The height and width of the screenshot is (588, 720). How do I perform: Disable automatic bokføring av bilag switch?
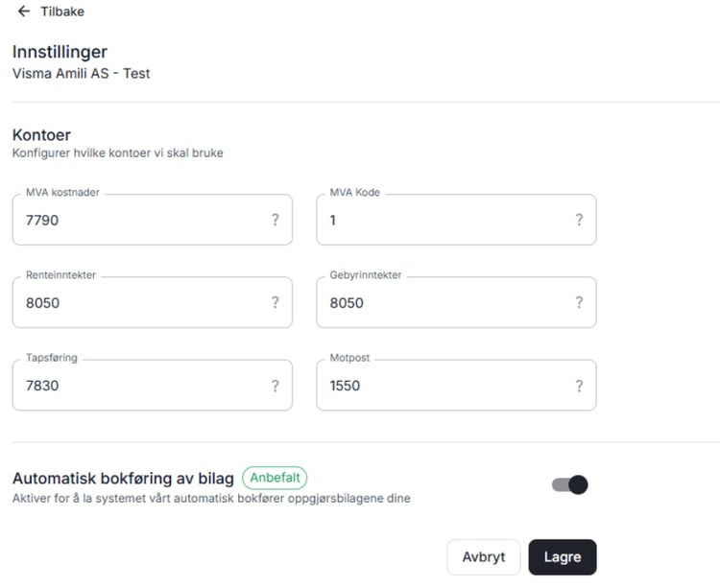[x=570, y=484]
